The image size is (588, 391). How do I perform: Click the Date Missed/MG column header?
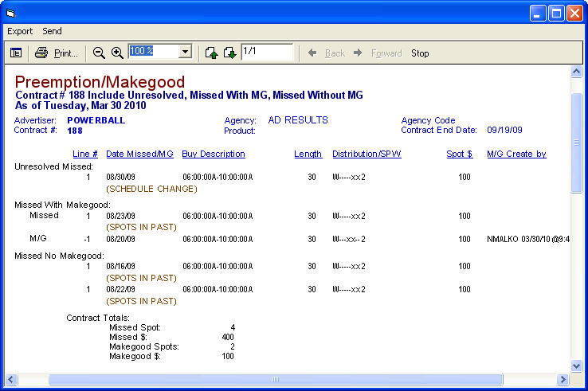pyautogui.click(x=139, y=154)
